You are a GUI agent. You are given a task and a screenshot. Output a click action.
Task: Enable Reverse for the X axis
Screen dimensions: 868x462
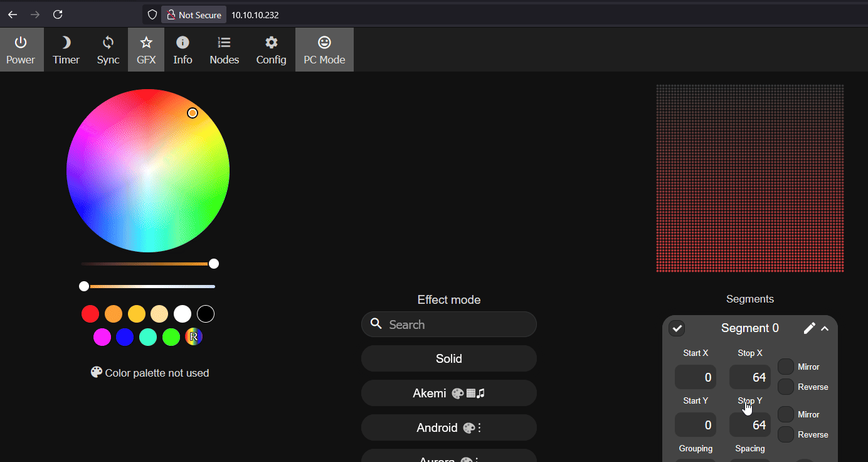[x=786, y=387]
